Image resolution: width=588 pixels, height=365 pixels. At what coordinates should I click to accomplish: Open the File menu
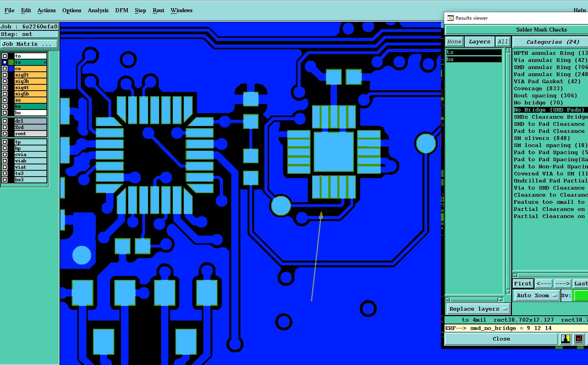coord(9,11)
